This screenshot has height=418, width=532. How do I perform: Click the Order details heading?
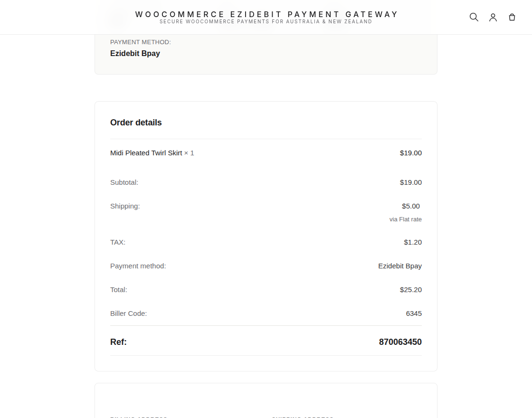(136, 123)
